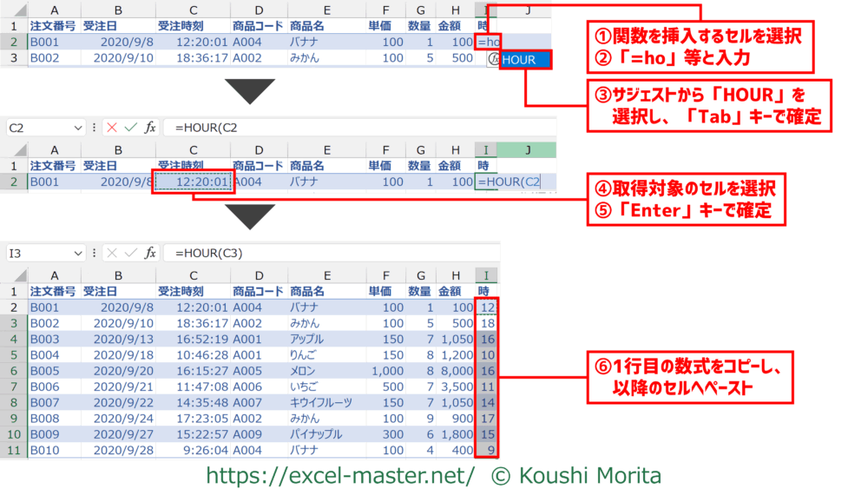Select the cell being edited with =ho

[488, 42]
